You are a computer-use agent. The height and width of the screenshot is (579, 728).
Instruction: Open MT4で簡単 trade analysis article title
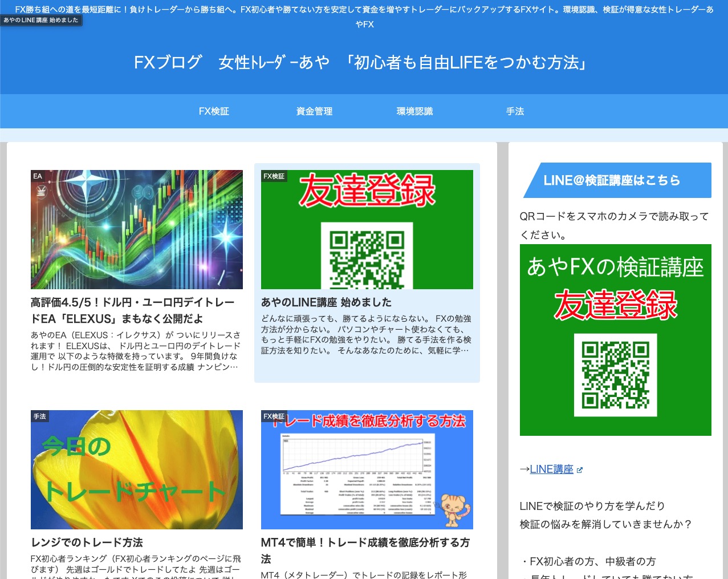point(365,550)
